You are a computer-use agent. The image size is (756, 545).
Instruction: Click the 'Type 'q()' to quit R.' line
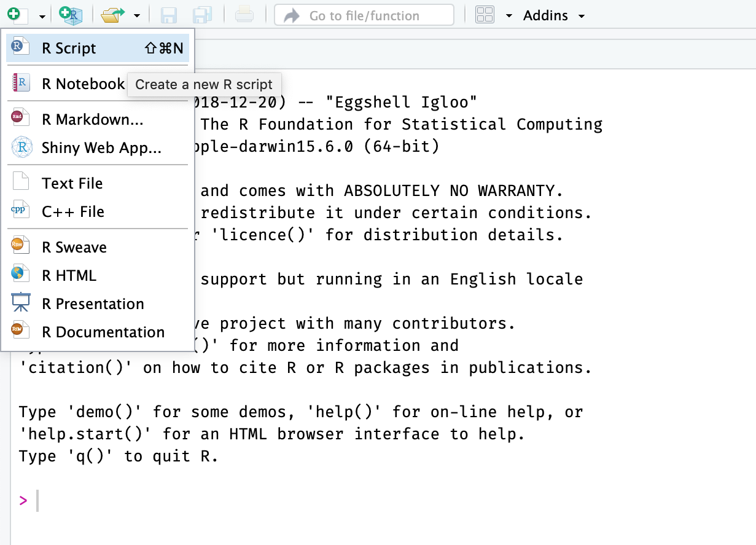click(x=119, y=457)
